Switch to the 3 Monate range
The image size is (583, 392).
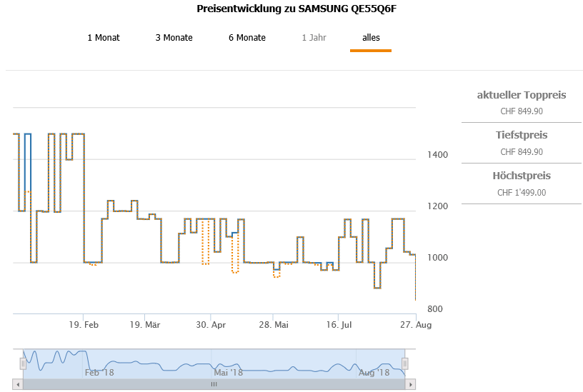click(x=174, y=38)
